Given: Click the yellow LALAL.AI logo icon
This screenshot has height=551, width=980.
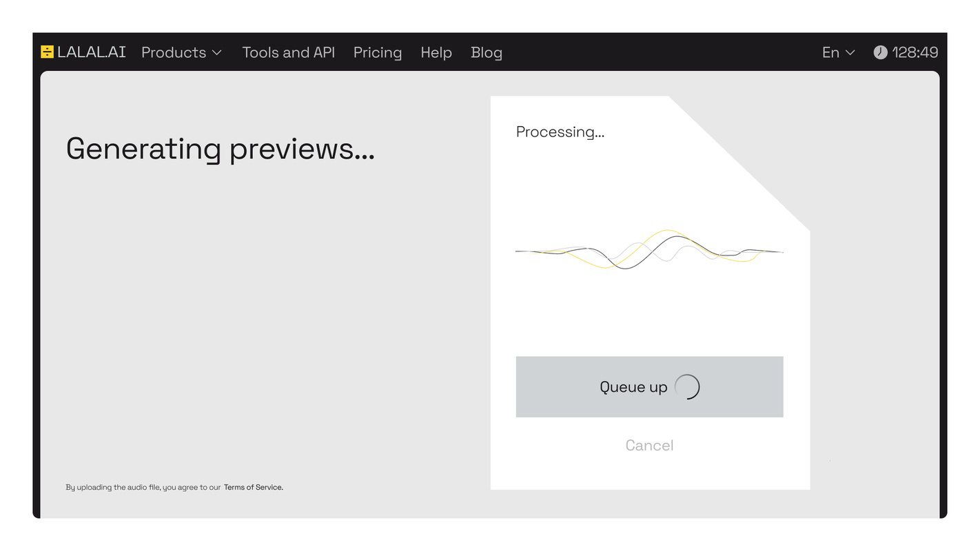Looking at the screenshot, I should click(47, 52).
